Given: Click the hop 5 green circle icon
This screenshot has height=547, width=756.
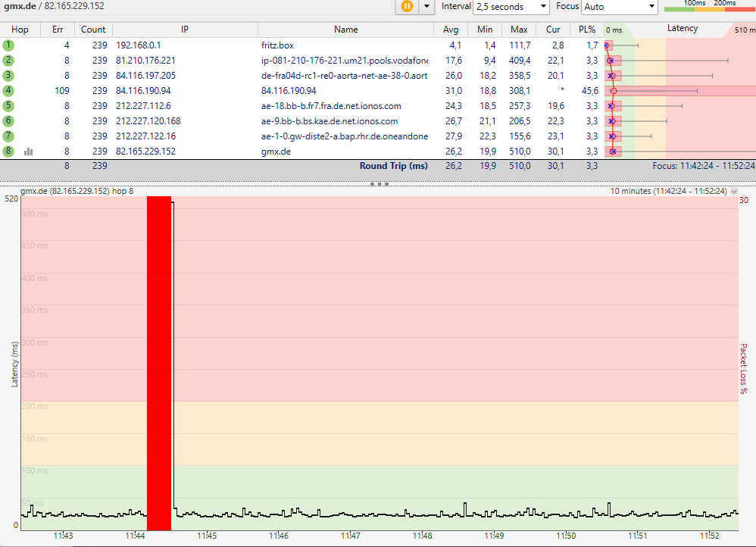Looking at the screenshot, I should coord(8,105).
